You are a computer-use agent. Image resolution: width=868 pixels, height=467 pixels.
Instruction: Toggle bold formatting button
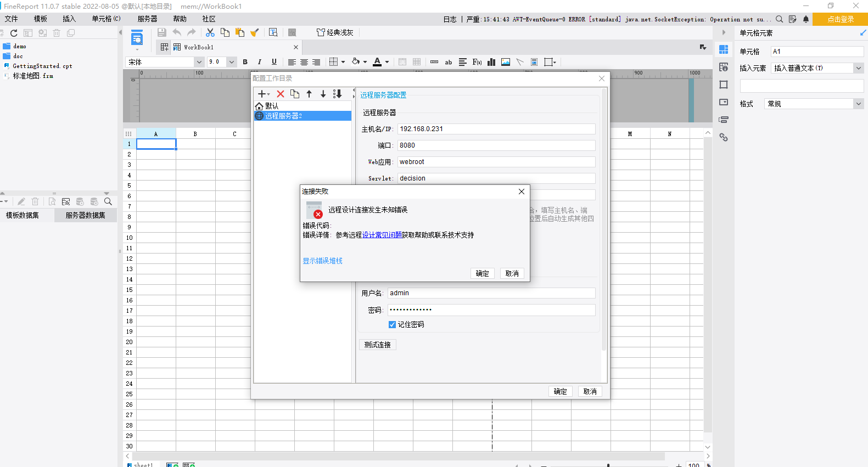245,62
